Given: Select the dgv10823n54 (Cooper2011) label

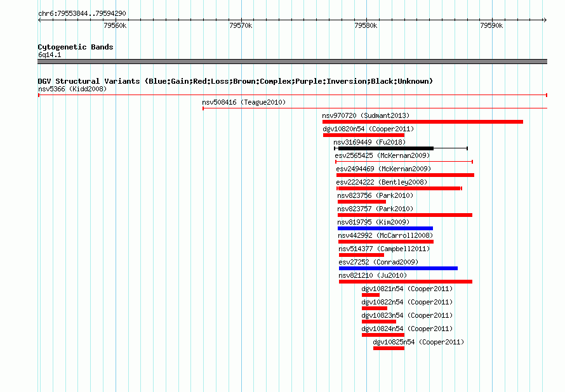Looking at the screenshot, I should click(407, 315).
